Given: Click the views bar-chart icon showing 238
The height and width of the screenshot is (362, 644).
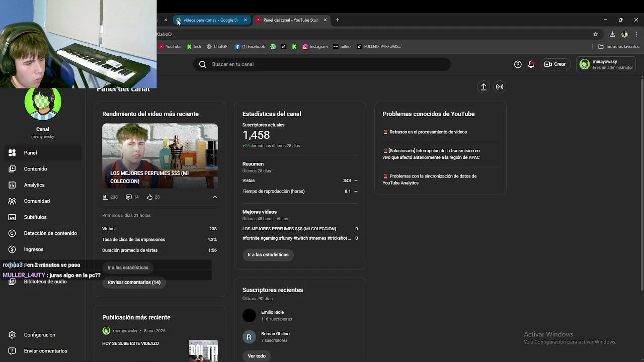Looking at the screenshot, I should (105, 197).
